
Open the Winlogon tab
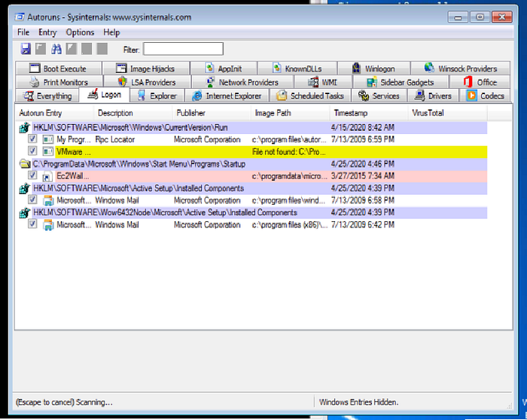373,68
